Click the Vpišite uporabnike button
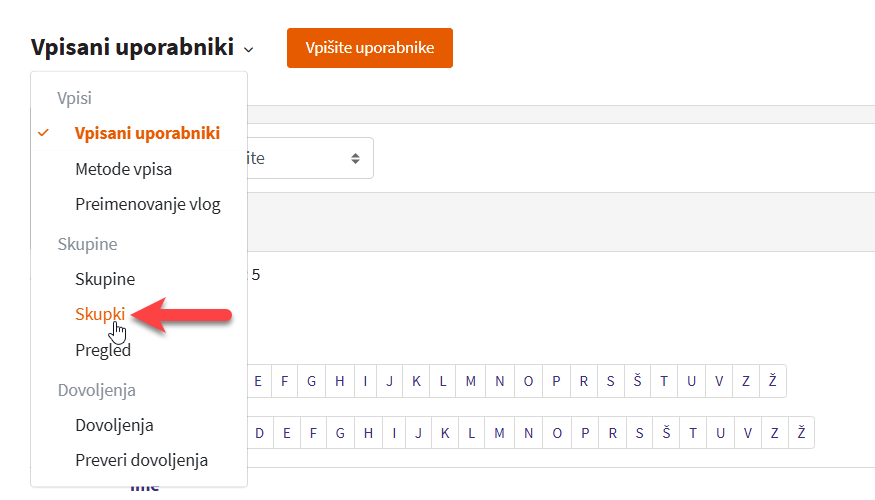875x500 pixels. [369, 48]
